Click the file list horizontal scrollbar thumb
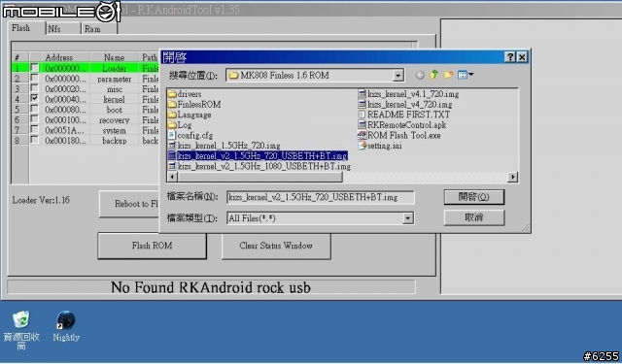 click(259, 177)
